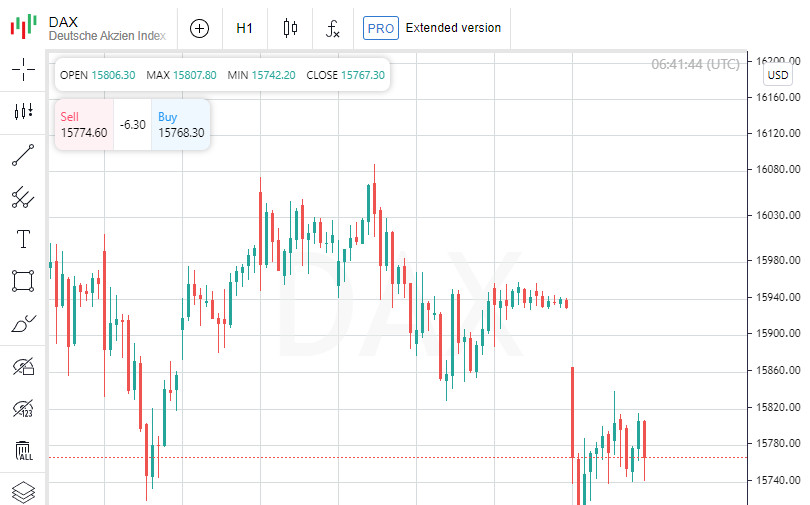Viewport: 810px width, 505px height.
Task: Click the USD currency label on price axis
Action: [778, 76]
